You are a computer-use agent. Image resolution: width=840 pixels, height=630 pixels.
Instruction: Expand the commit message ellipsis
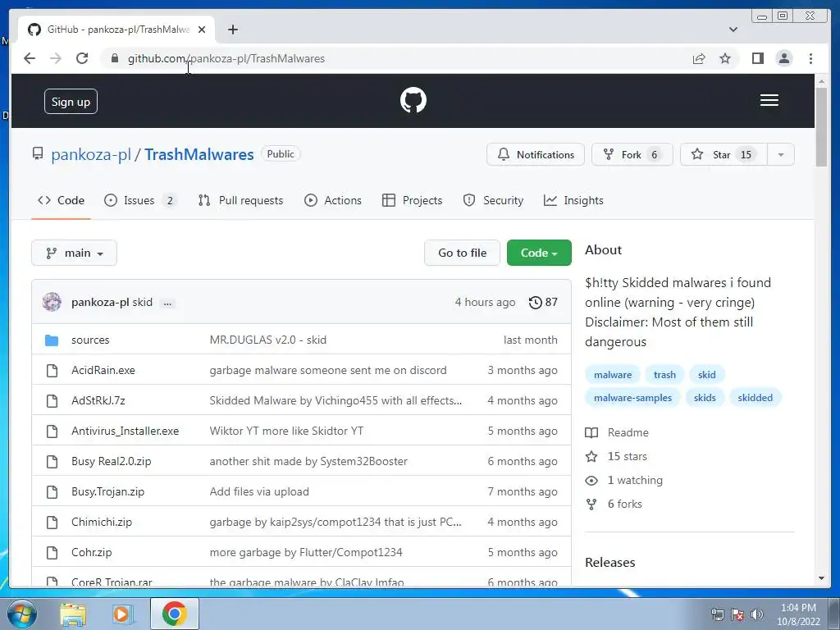click(x=167, y=303)
